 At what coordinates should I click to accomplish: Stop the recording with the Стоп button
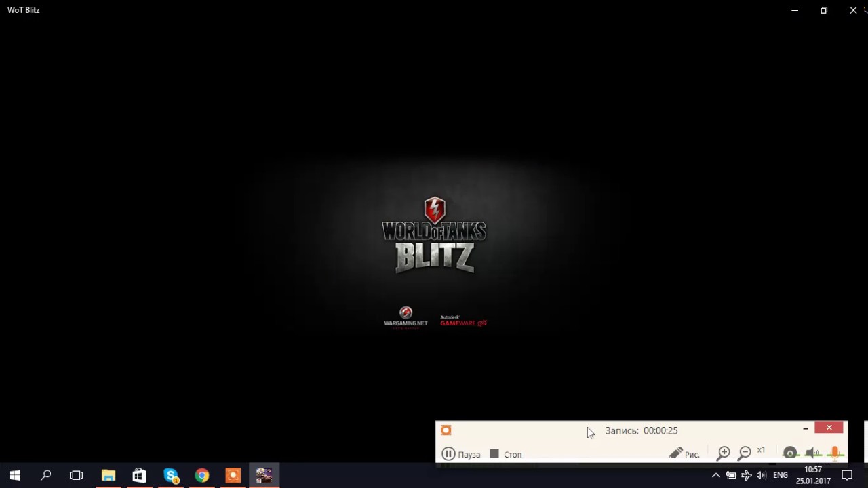[x=506, y=454]
